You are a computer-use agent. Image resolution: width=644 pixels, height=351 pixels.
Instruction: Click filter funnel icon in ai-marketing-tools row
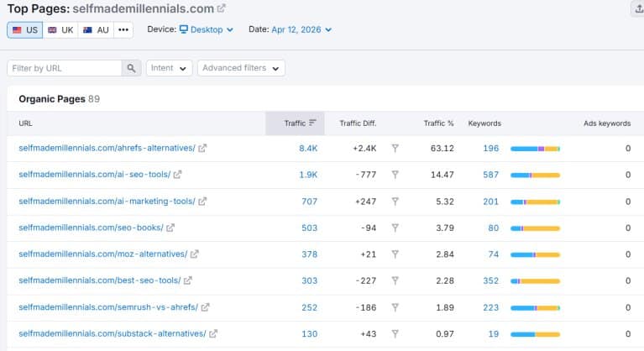coord(395,202)
